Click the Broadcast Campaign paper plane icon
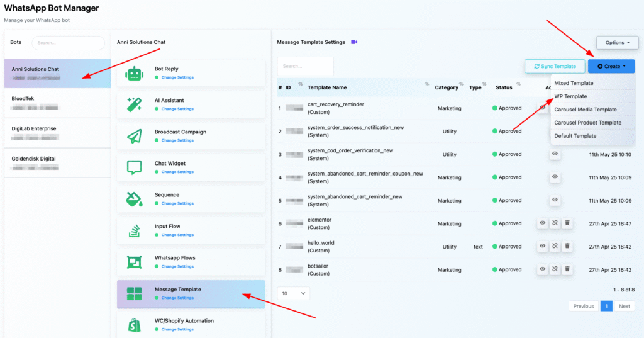The width and height of the screenshot is (644, 338). tap(135, 136)
